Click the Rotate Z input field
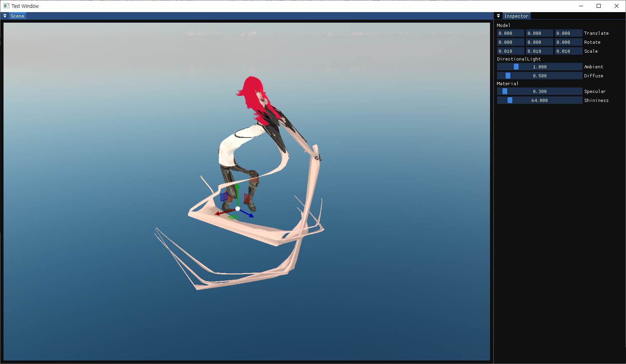626x364 pixels. click(x=568, y=42)
